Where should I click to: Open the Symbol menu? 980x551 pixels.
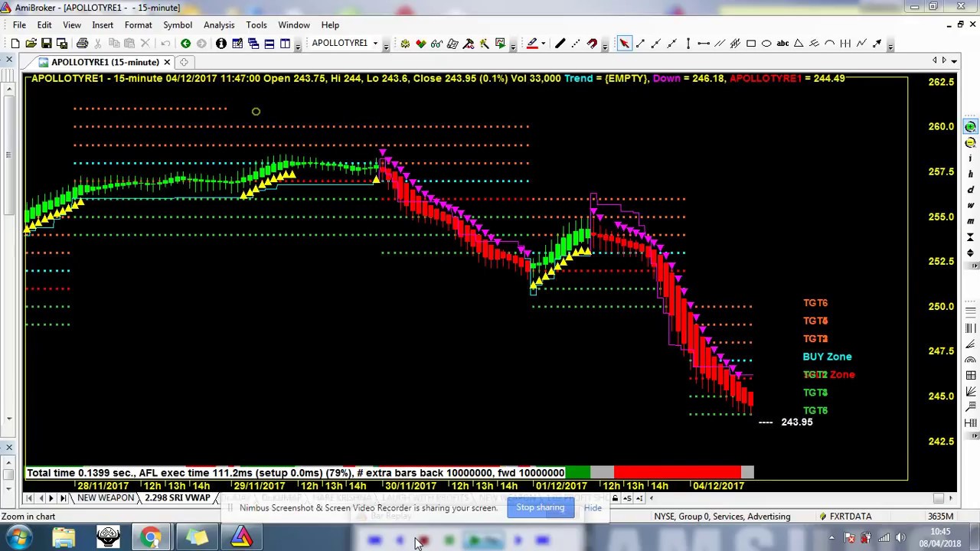click(178, 24)
